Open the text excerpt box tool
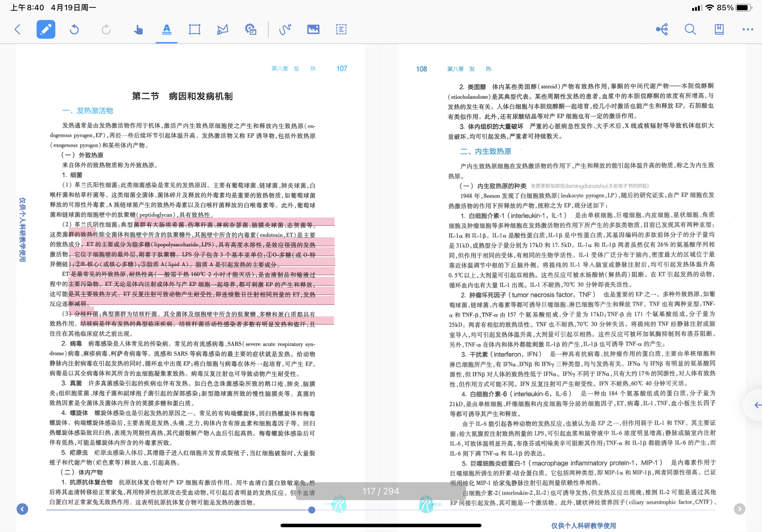Screen dimensions: 762x532 click(341, 29)
